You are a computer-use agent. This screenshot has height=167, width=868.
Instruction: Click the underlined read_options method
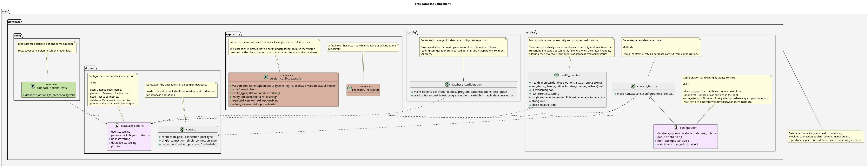(464, 95)
